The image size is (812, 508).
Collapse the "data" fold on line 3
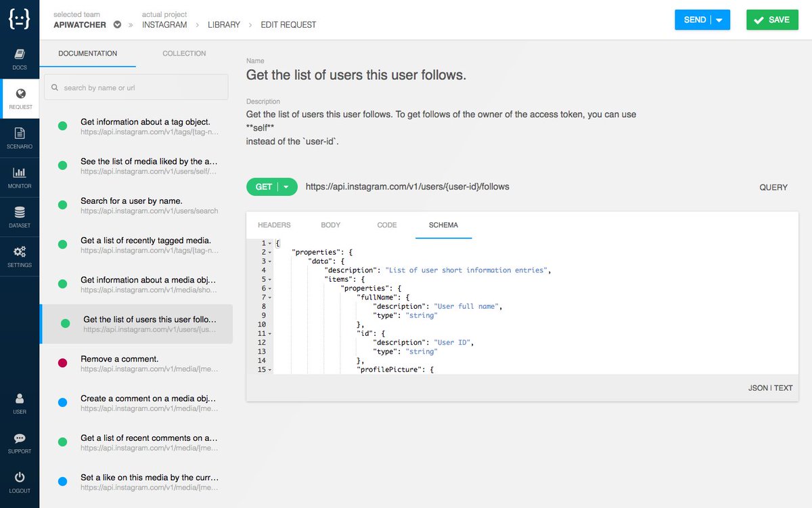coord(270,261)
